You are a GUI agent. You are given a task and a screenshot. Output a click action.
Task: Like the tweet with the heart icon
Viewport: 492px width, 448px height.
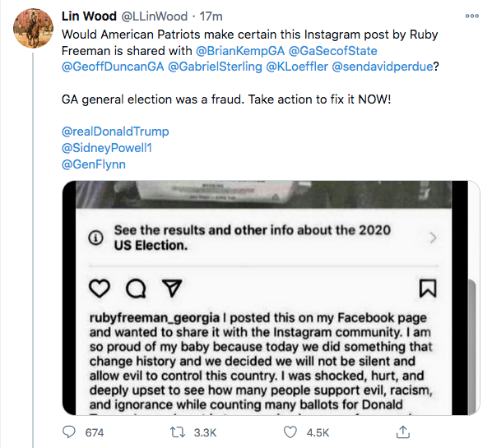(x=290, y=432)
